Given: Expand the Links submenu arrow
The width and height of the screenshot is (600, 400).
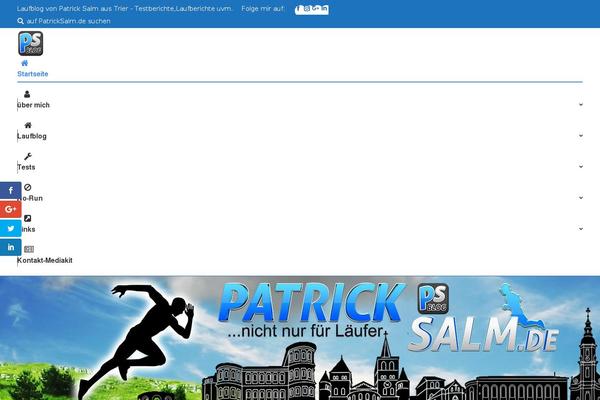Looking at the screenshot, I should (x=581, y=229).
